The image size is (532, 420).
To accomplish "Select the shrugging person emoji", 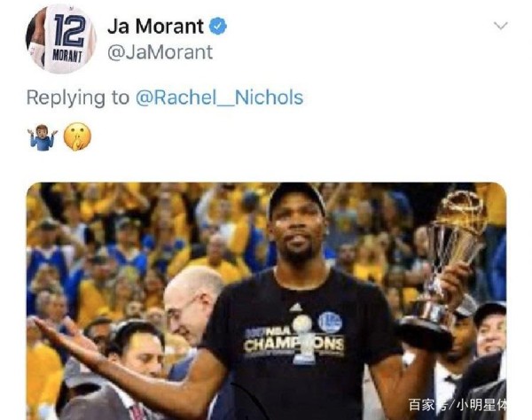I will point(43,137).
